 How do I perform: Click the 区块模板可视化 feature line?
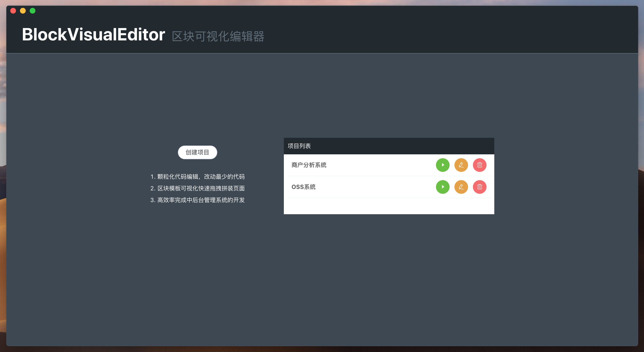point(197,188)
